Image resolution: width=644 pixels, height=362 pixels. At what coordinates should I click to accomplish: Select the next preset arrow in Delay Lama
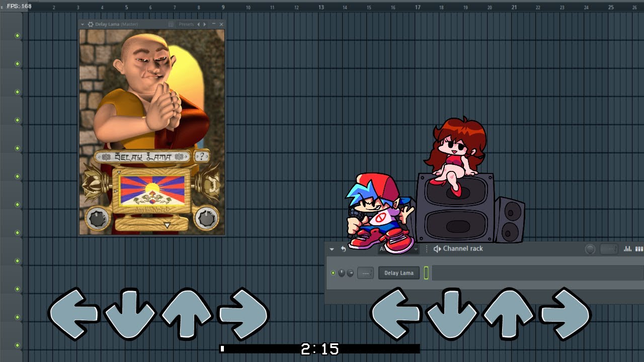pos(204,24)
